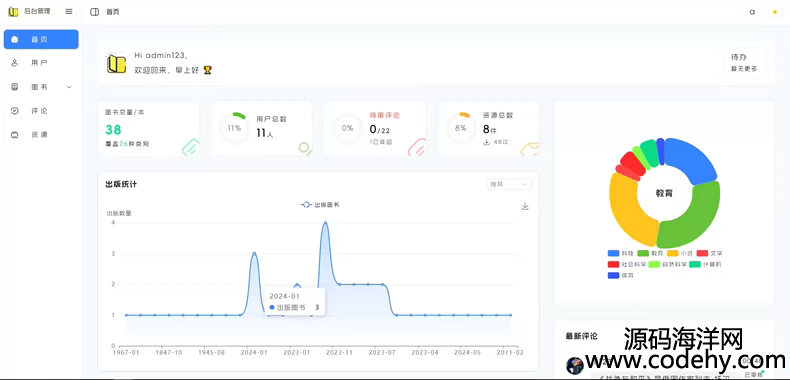Click the yellow book avatar beside greeting

click(x=116, y=64)
